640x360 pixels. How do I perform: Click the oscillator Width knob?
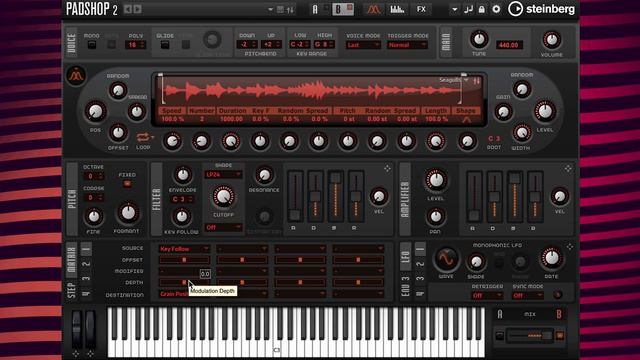521,133
